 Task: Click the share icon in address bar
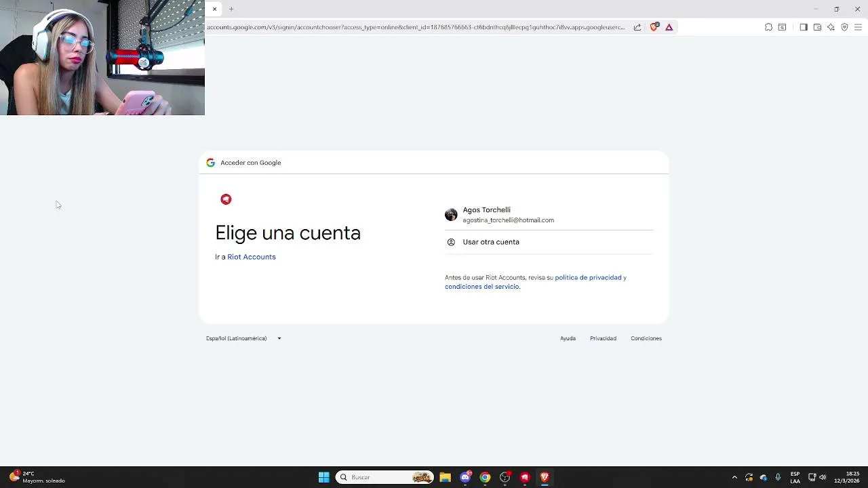[x=637, y=27]
